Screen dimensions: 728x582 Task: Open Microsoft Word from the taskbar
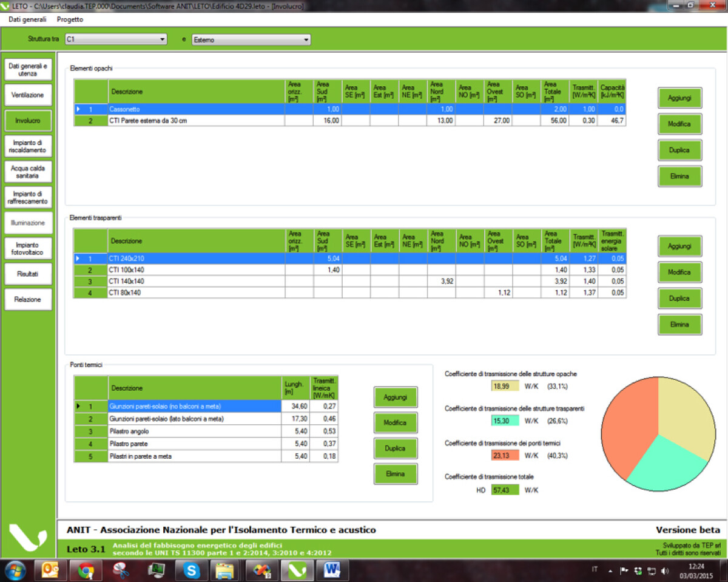pyautogui.click(x=332, y=571)
